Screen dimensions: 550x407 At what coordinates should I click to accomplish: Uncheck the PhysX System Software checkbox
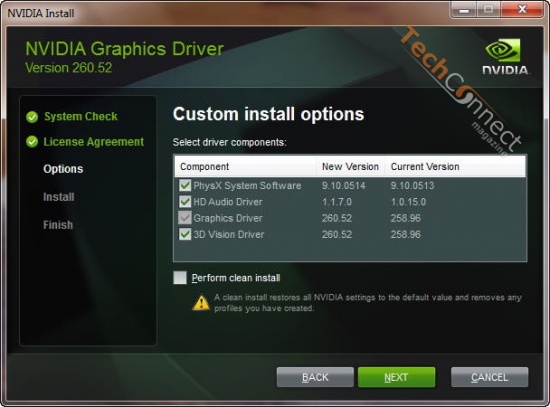pos(185,185)
